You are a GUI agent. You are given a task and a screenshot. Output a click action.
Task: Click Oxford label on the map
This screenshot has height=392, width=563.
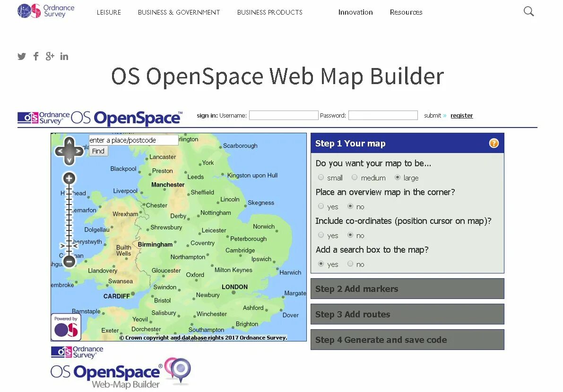(x=195, y=275)
